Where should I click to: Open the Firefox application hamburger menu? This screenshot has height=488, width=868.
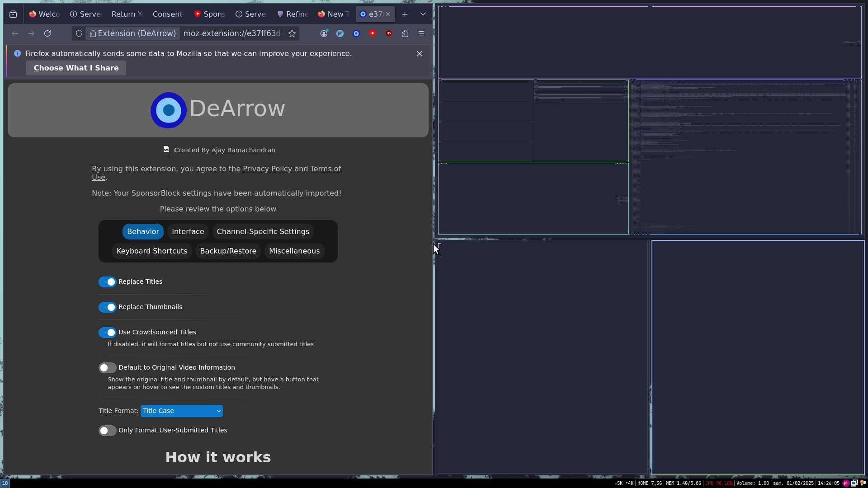click(421, 33)
